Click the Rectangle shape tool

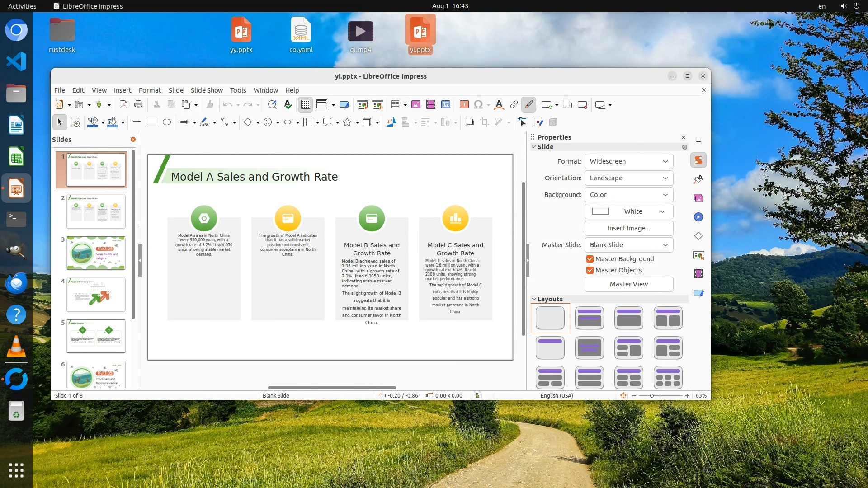[x=152, y=122]
